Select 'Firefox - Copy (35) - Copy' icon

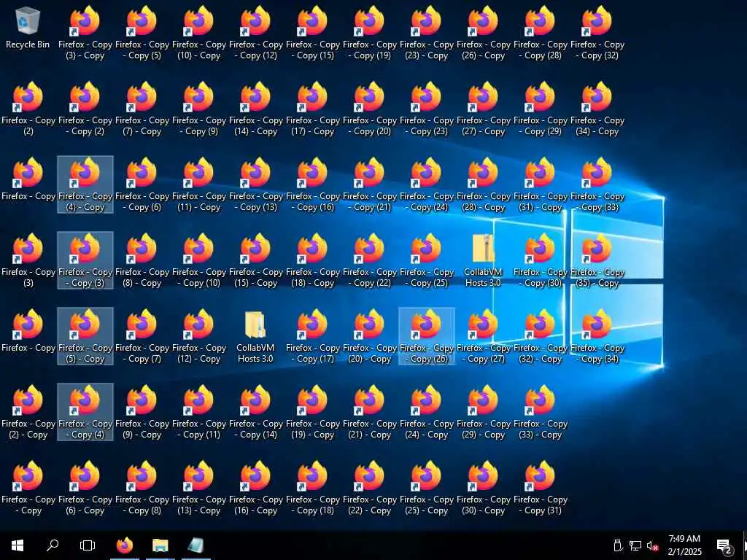click(x=597, y=260)
